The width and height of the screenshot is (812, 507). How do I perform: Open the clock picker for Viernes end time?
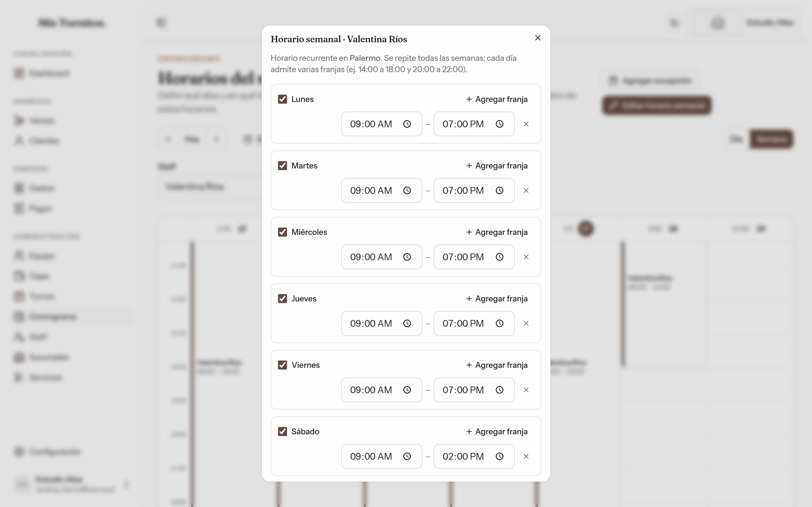pyautogui.click(x=500, y=390)
